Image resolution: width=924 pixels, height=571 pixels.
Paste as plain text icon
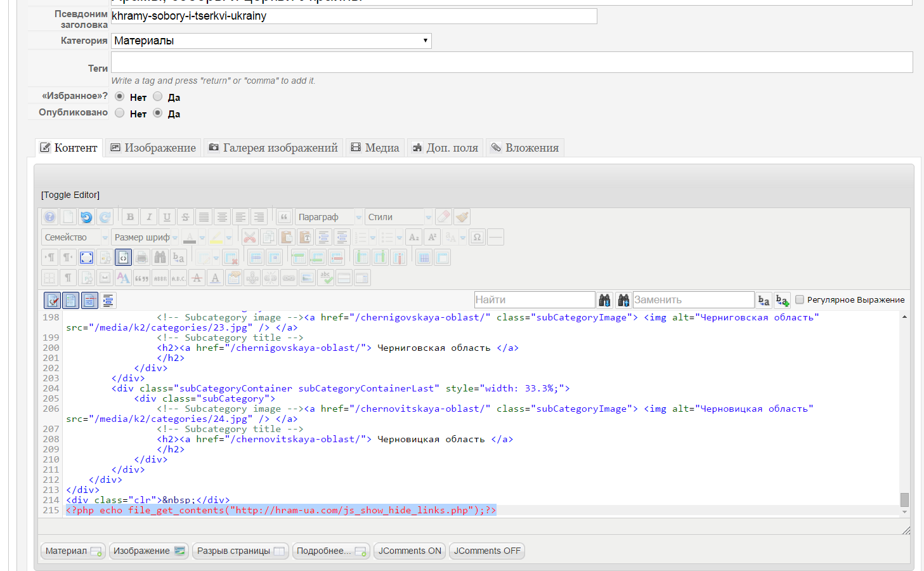(x=305, y=237)
